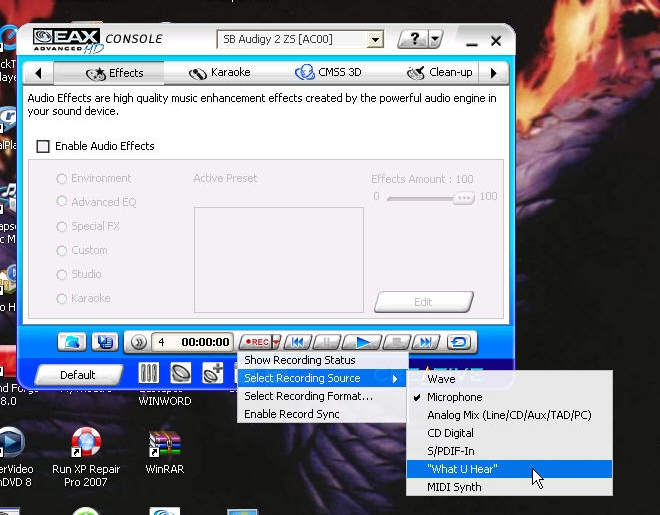Toggle the repeat loop icon
This screenshot has width=660, height=515.
[x=460, y=342]
